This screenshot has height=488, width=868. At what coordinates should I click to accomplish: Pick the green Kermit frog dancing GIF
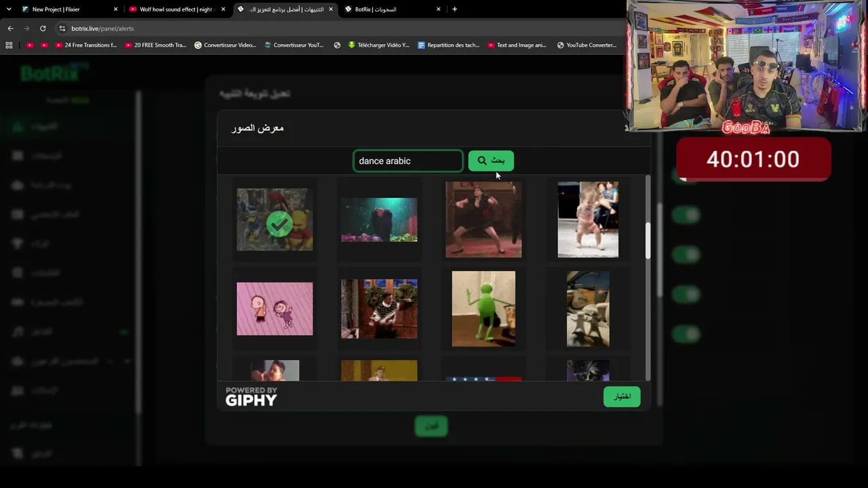tap(484, 309)
